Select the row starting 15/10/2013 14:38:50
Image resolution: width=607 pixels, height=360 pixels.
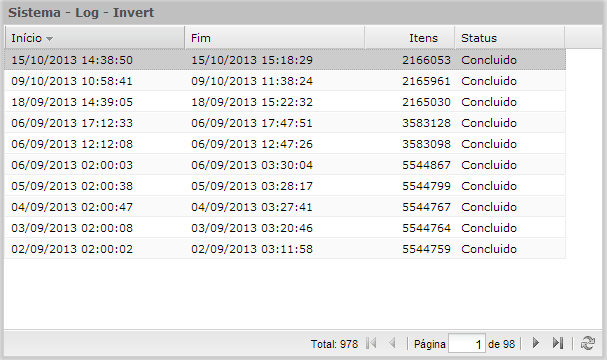click(x=285, y=60)
